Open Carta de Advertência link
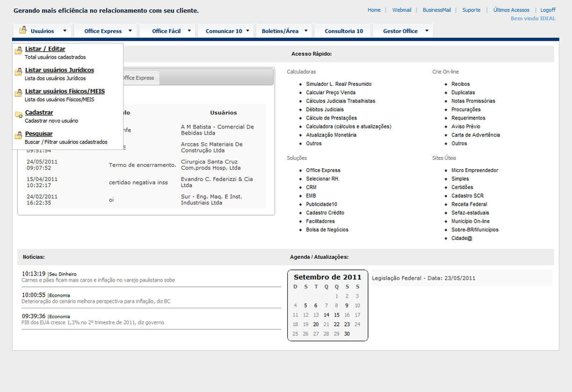The image size is (572, 392). coord(476,135)
